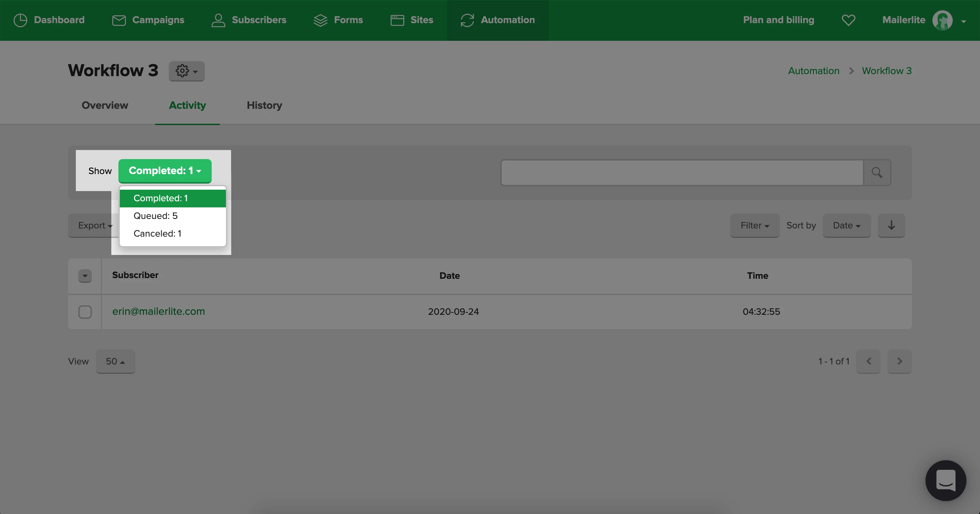Image resolution: width=980 pixels, height=514 pixels.
Task: Open Sites from the browser window icon
Action: 397,20
